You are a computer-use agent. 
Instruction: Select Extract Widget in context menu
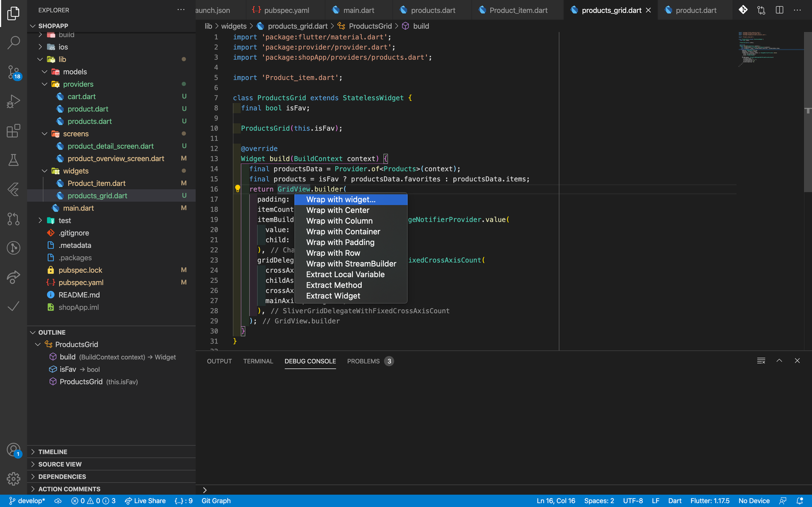tap(333, 296)
